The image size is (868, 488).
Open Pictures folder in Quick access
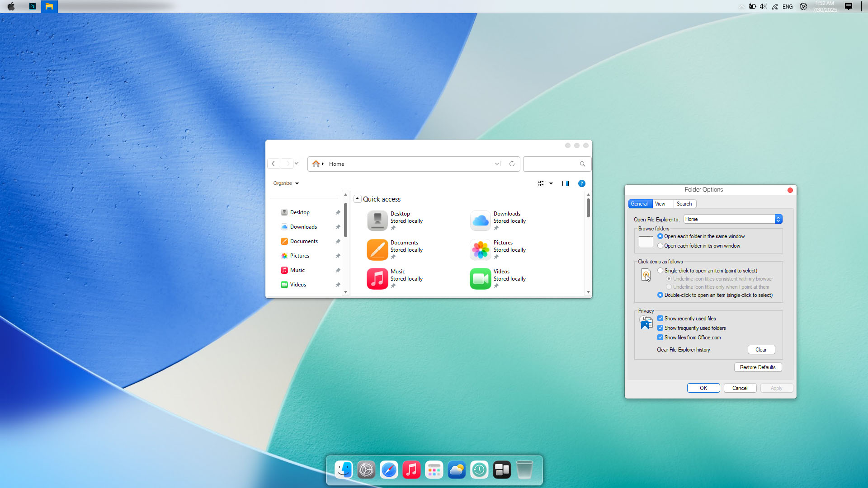tap(481, 250)
